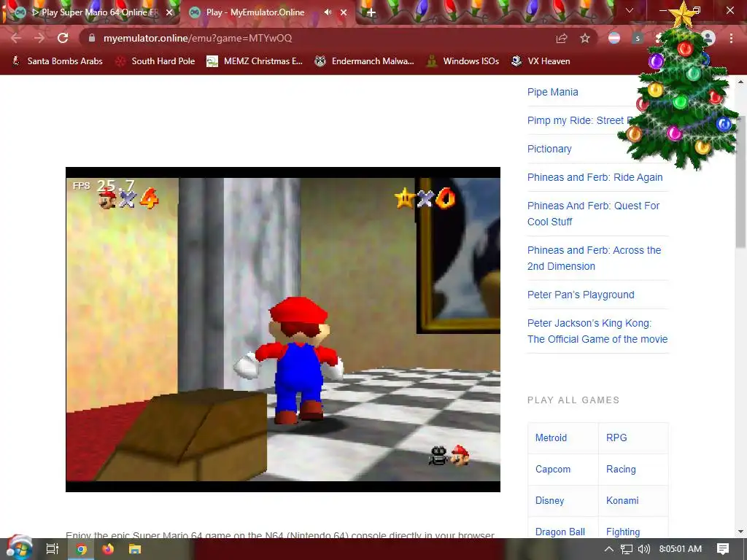Viewport: 747px width, 560px height.
Task: Show hidden system tray icons
Action: (x=609, y=549)
